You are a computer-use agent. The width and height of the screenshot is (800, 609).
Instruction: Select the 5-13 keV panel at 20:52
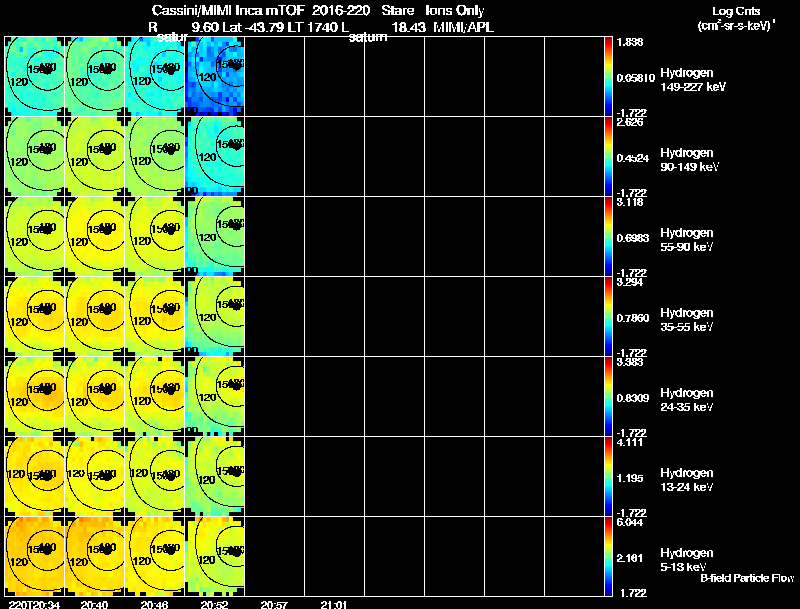pyautogui.click(x=215, y=556)
